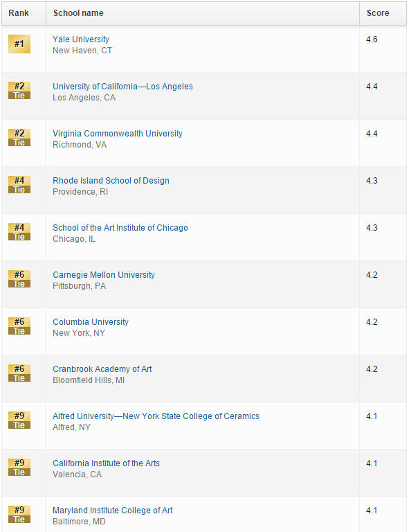
Task: Click #9 Tie badge beside Alfred University
Action: click(x=19, y=420)
